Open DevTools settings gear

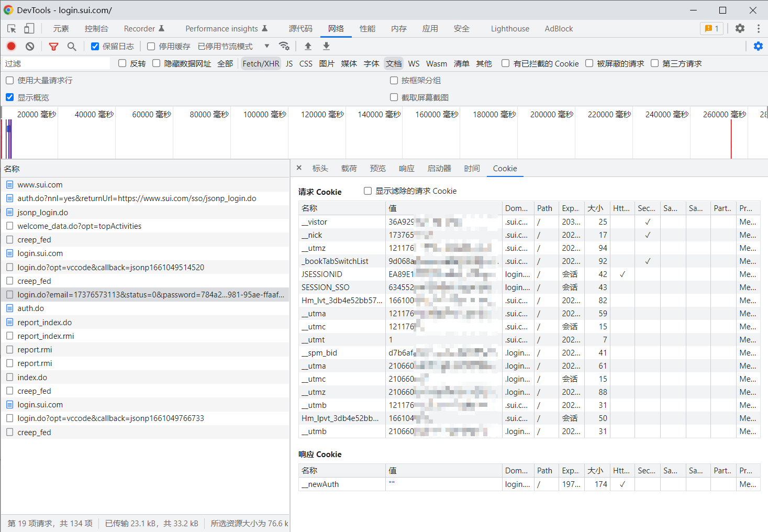740,28
